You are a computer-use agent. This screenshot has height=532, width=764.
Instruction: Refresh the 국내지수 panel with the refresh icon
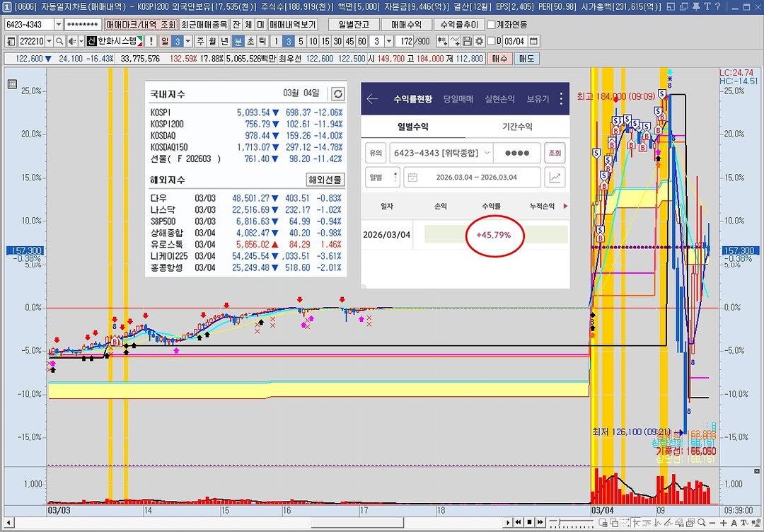pos(337,93)
